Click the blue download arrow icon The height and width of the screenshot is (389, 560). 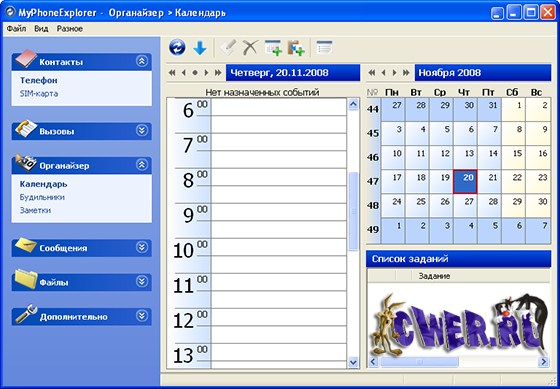[200, 48]
